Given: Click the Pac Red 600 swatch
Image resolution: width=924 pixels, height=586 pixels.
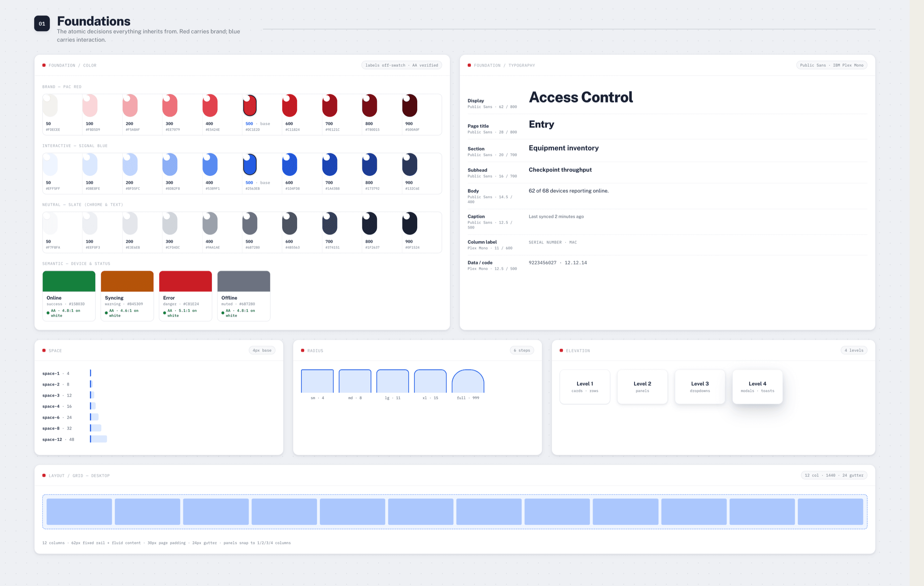Looking at the screenshot, I should (x=290, y=105).
